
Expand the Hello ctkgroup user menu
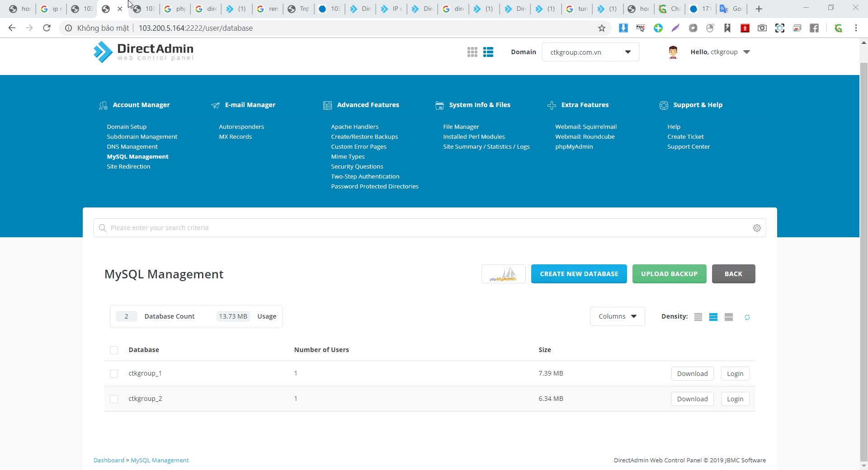point(720,52)
